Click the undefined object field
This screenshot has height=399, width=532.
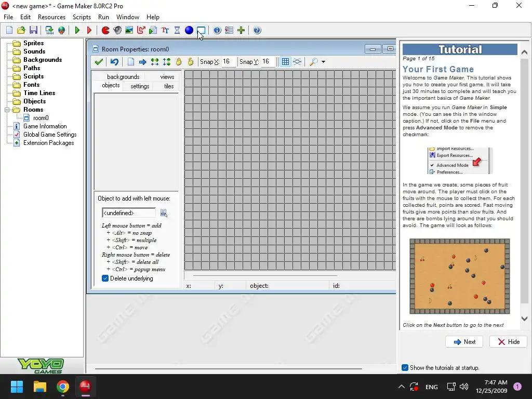pos(129,213)
